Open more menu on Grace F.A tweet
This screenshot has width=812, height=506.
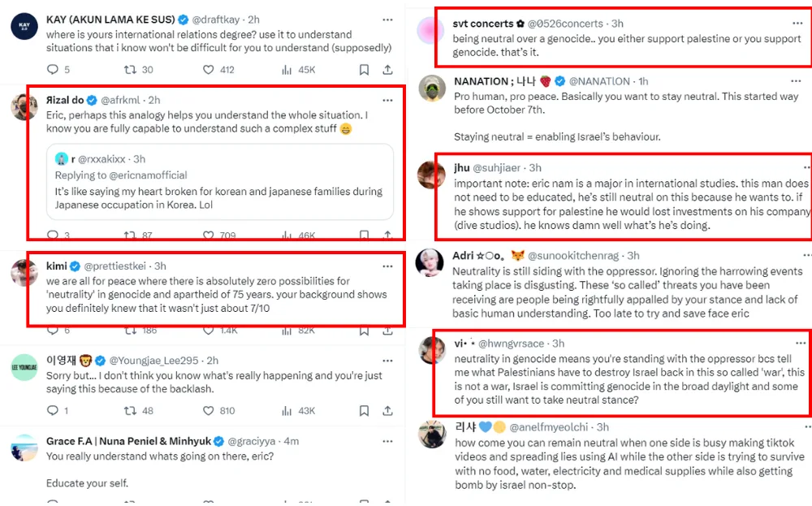[388, 441]
